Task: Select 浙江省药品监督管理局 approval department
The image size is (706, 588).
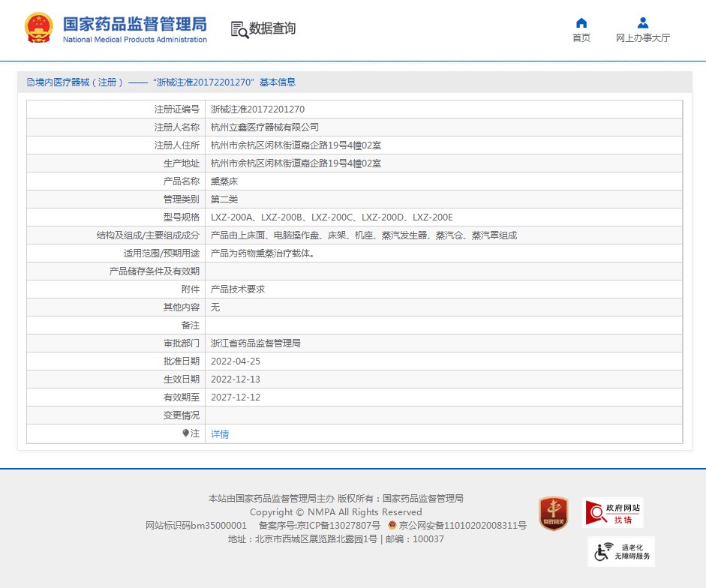Action: [x=256, y=343]
